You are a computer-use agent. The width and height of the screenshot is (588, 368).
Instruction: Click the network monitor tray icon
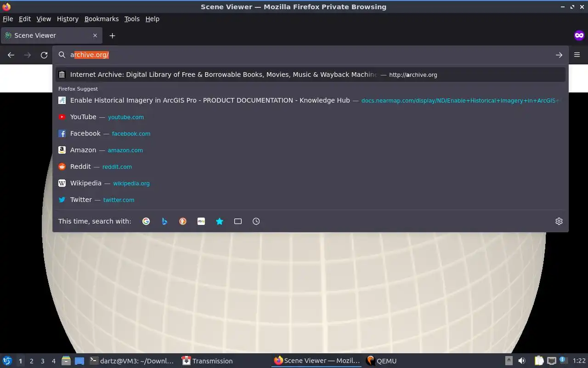pyautogui.click(x=552, y=361)
